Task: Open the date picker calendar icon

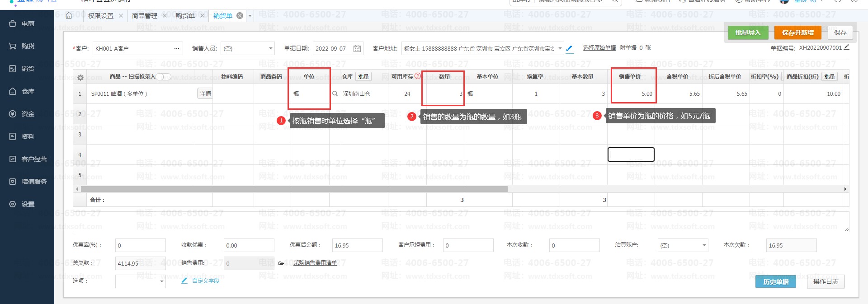Action: pyautogui.click(x=357, y=49)
